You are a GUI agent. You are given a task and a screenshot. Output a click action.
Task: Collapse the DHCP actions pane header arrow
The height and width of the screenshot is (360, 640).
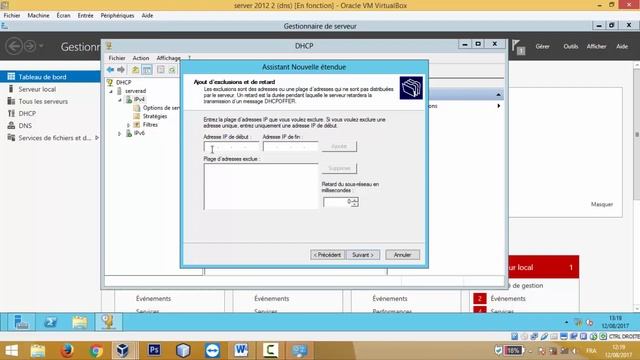click(498, 95)
